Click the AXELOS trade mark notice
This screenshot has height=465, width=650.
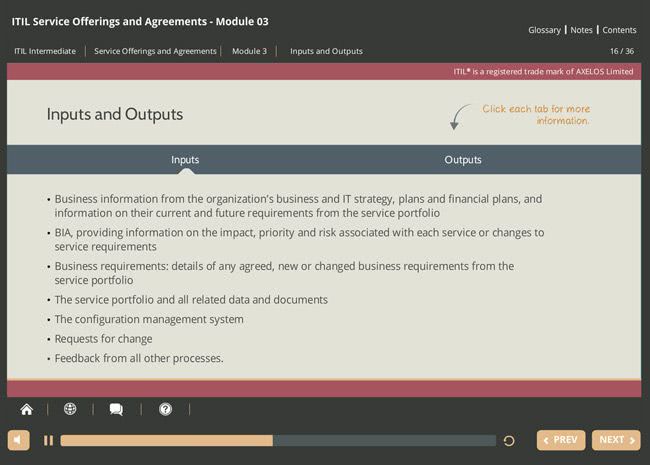pos(543,72)
